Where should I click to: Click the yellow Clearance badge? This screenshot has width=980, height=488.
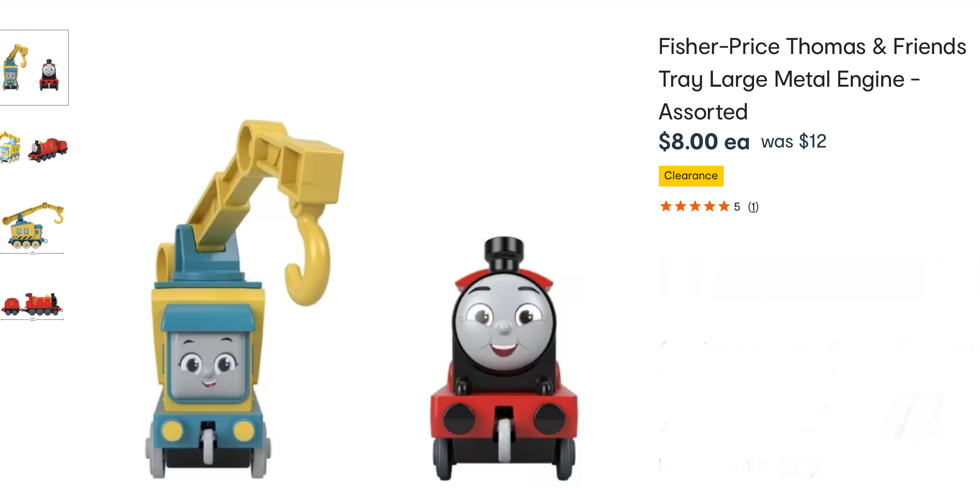[691, 176]
